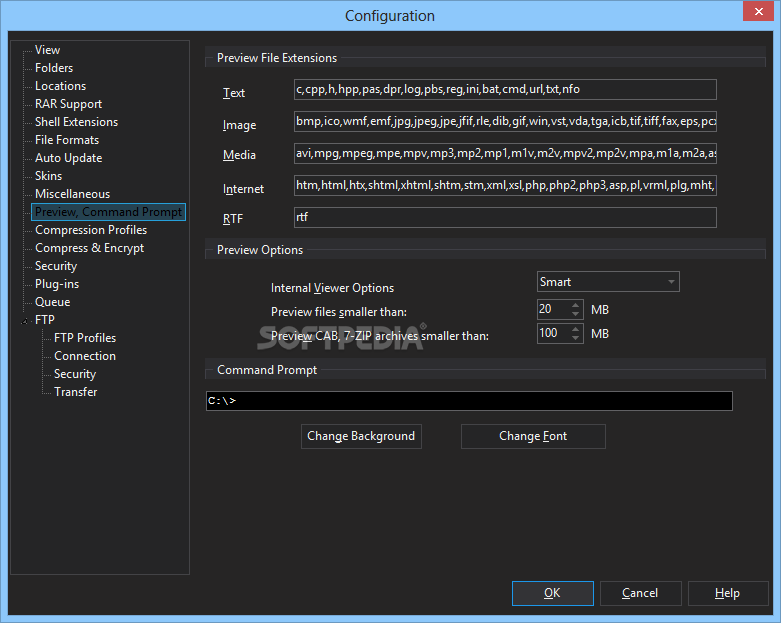
Task: Select Plug-ins in the tree
Action: point(57,284)
